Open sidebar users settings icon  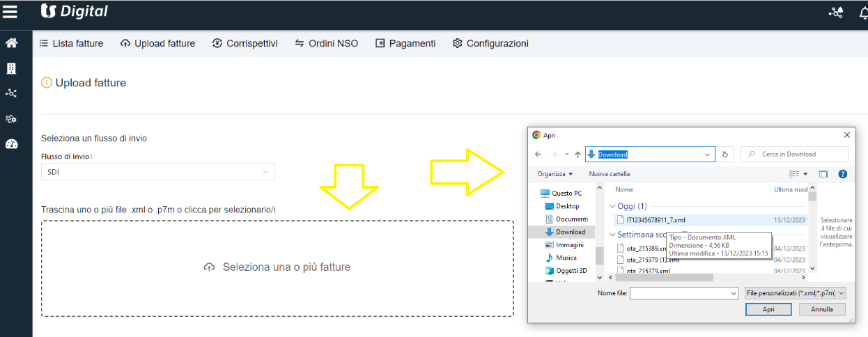click(11, 119)
